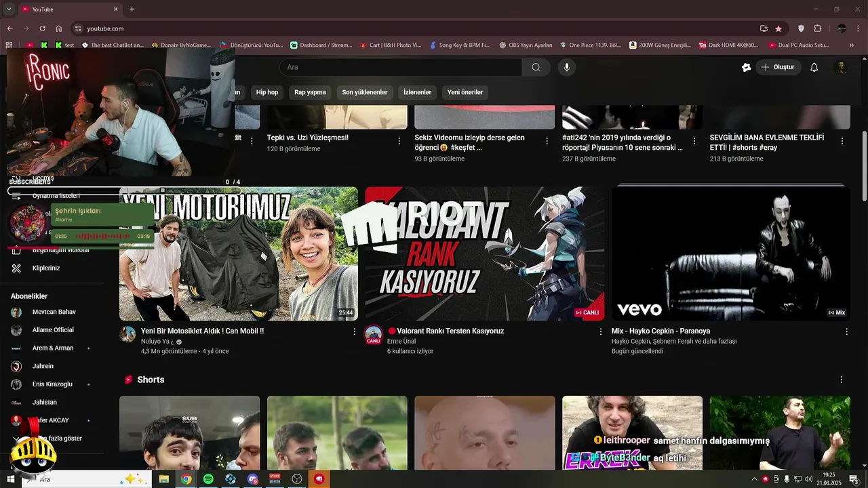This screenshot has width=868, height=488.
Task: Open menu for Tepki vs. Uzi video
Action: pyautogui.click(x=399, y=141)
